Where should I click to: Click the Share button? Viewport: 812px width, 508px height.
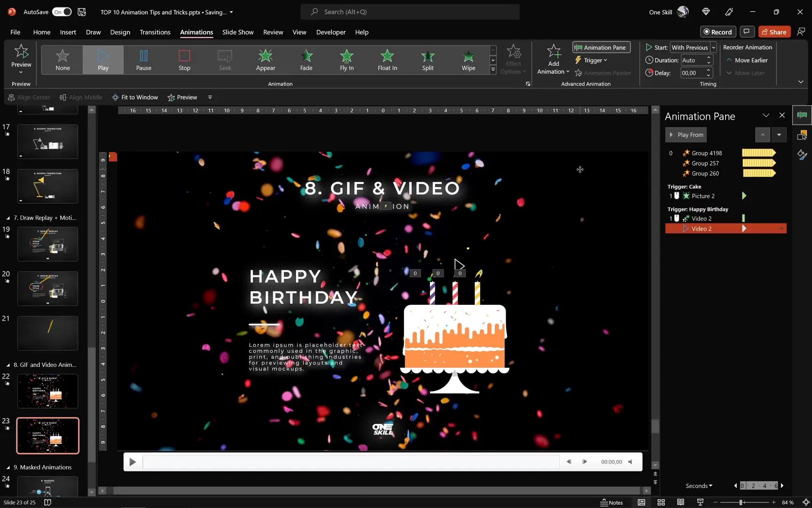click(x=774, y=32)
